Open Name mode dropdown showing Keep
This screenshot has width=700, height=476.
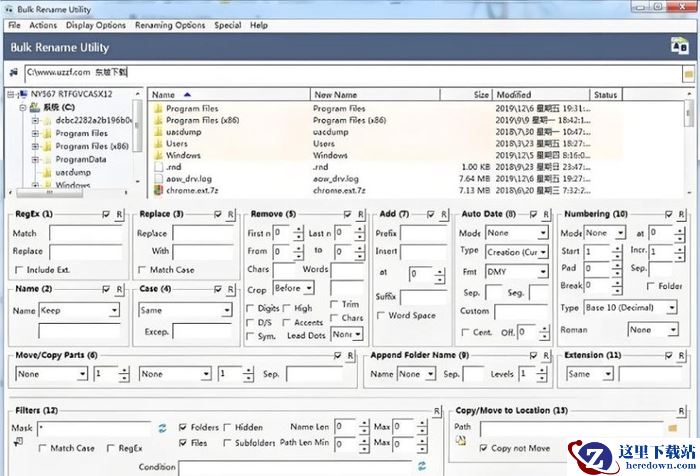click(79, 310)
